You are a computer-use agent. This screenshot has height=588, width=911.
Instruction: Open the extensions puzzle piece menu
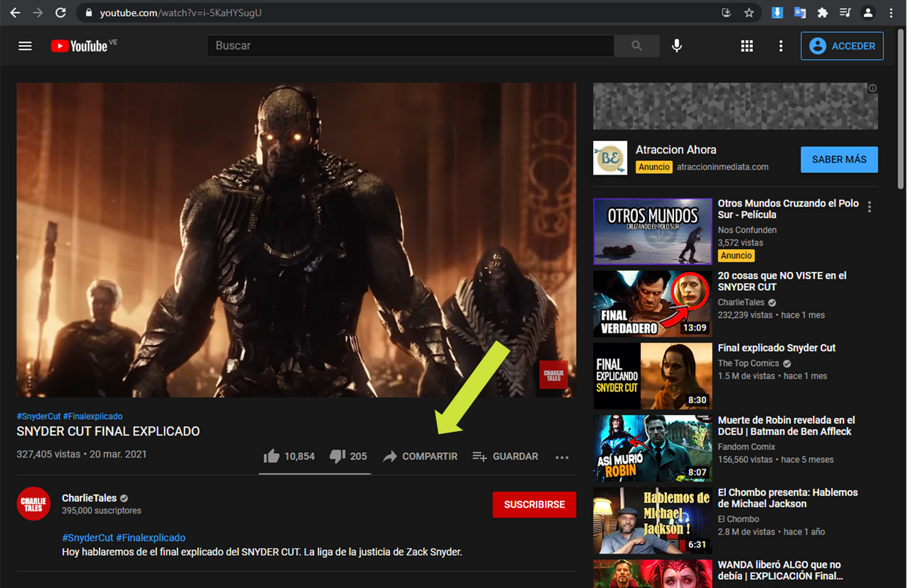[823, 13]
